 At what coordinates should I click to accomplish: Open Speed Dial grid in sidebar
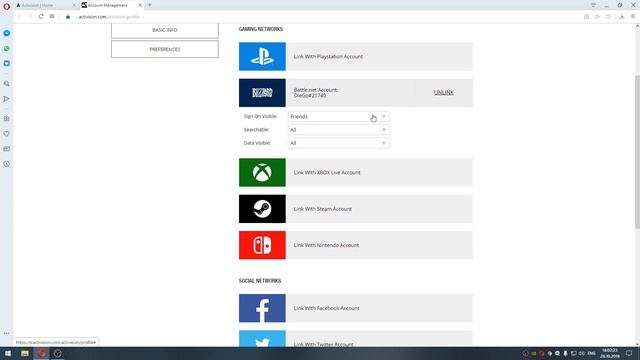(7, 119)
